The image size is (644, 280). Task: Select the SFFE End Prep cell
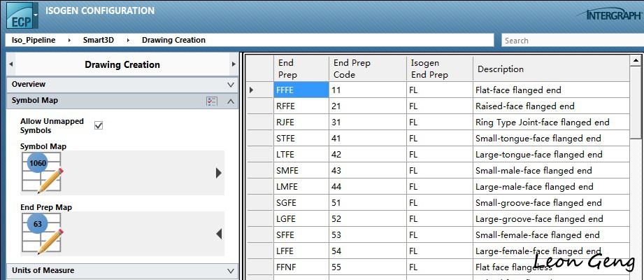click(301, 235)
